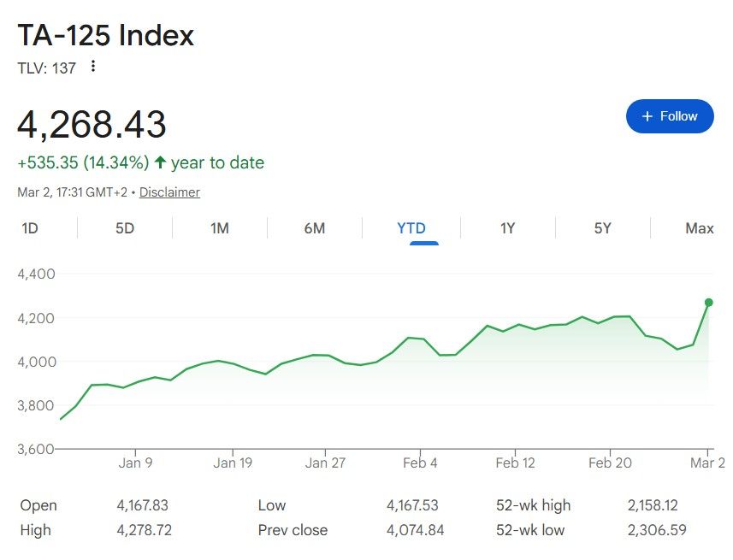733x560 pixels.
Task: Click the 52-wk high value
Action: tap(656, 505)
